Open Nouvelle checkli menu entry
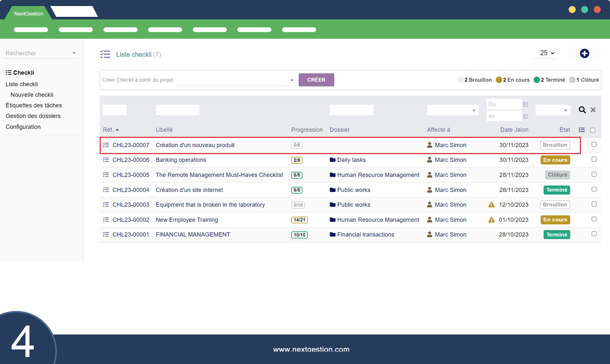This screenshot has height=364, width=610. point(32,95)
